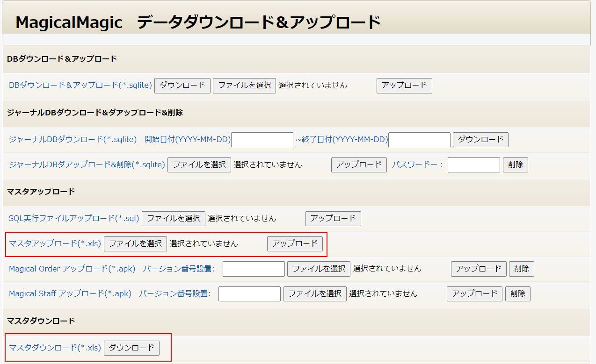Choose file for DB sqlite upload
This screenshot has width=596, height=364.
(244, 86)
